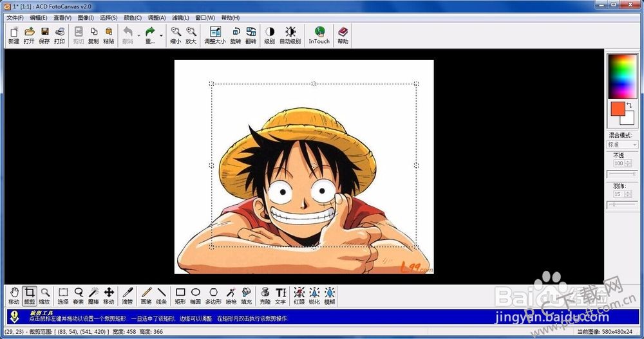Open the 混合模式 blend mode dropdown
This screenshot has height=339, width=644.
coord(622,145)
